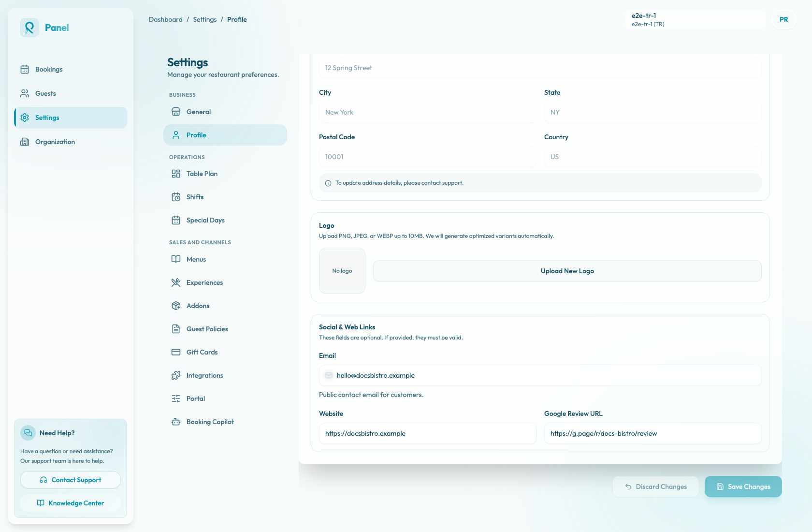
Task: Click the Discard Changes button
Action: pyautogui.click(x=656, y=487)
